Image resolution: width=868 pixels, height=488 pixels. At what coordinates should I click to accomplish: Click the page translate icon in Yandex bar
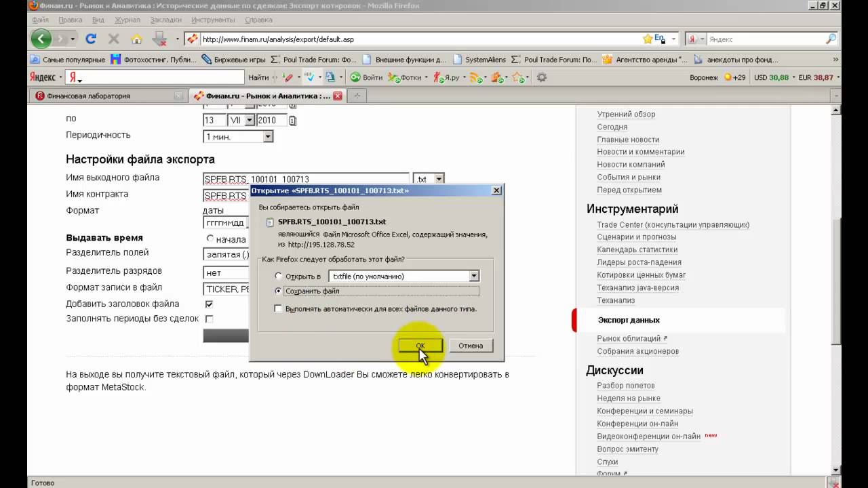[x=330, y=77]
